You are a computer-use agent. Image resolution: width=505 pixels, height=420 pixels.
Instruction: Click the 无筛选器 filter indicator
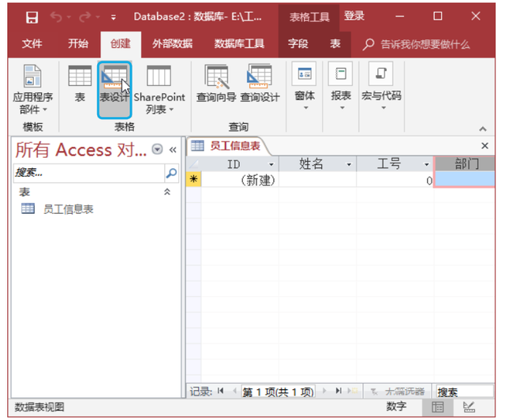click(398, 392)
